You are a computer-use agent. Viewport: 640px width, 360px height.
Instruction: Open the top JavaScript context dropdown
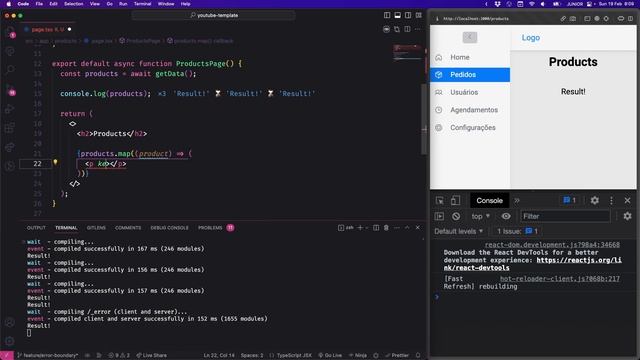click(480, 216)
